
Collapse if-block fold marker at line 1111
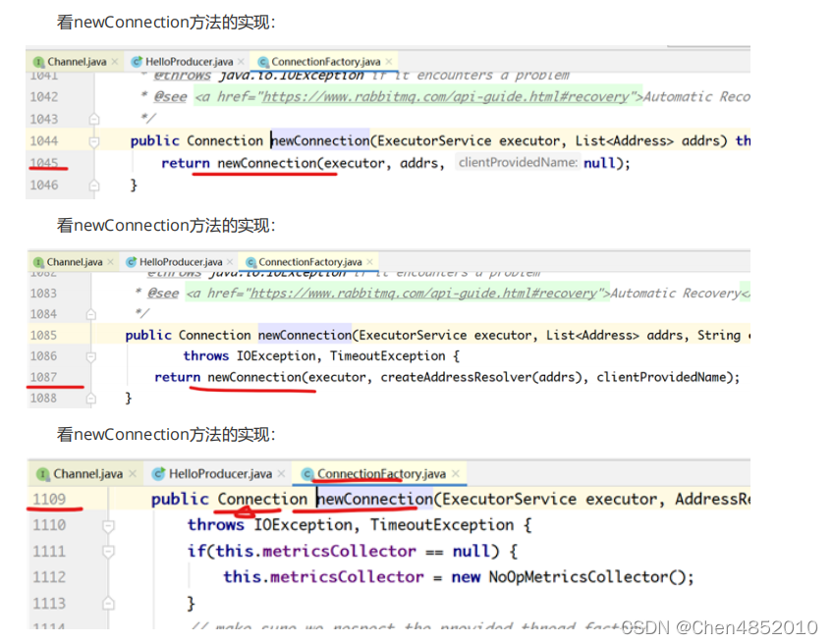[x=108, y=552]
